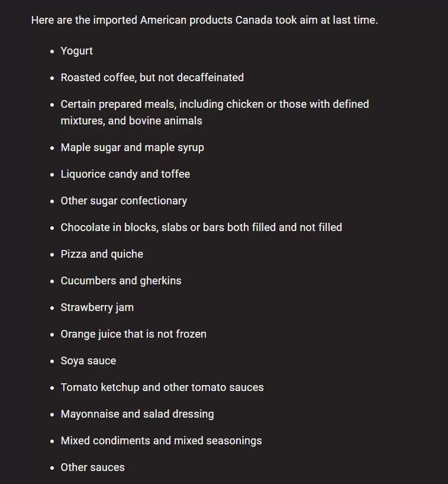Viewport: 448px width, 484px height.
Task: Select the Yogurt list item
Action: [x=76, y=51]
